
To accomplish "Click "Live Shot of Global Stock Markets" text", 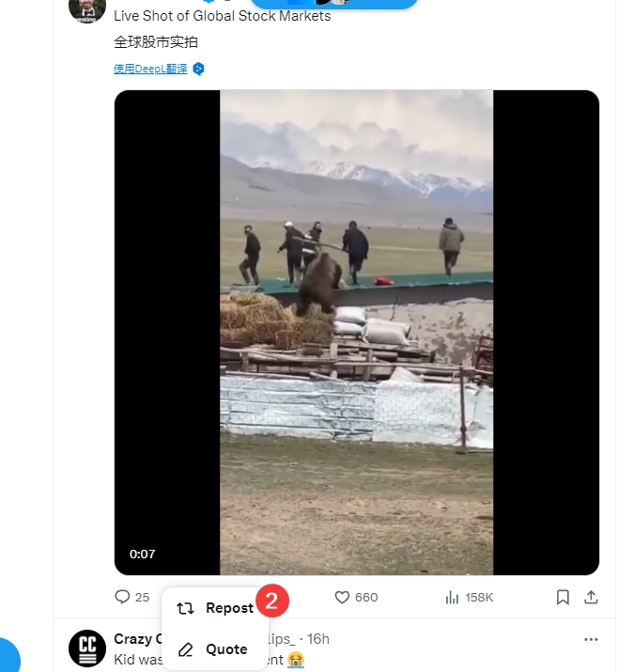I will tap(222, 16).
